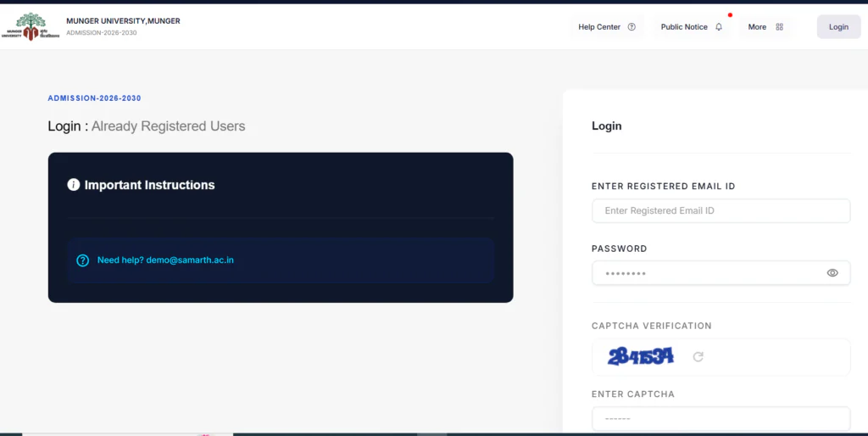Refresh the captcha image
This screenshot has height=436, width=868.
point(698,357)
